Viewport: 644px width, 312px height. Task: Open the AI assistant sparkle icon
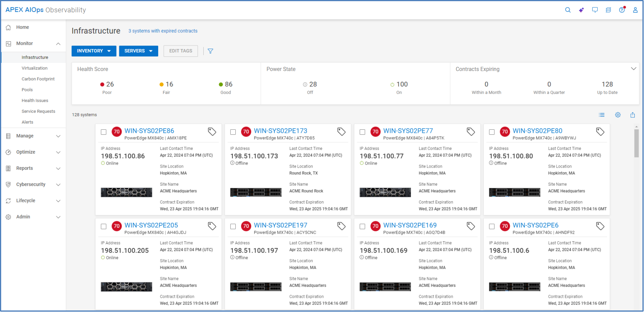[x=581, y=10]
